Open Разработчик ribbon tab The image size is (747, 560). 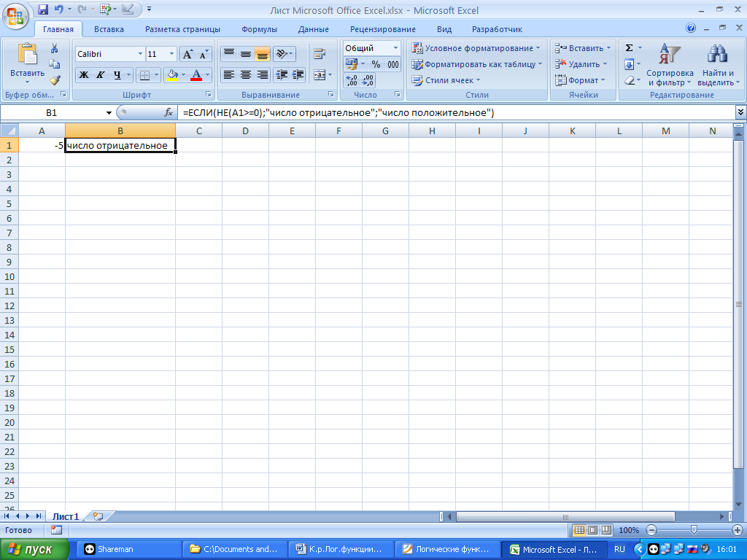coord(497,29)
